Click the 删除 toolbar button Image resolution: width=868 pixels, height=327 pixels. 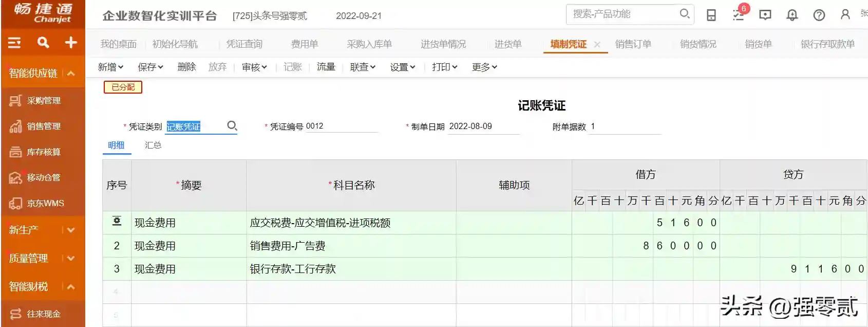tap(186, 67)
